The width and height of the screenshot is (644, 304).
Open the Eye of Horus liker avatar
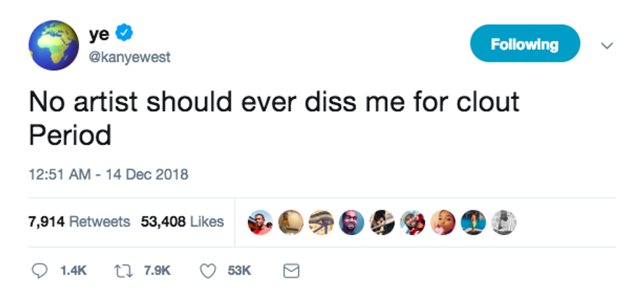[x=321, y=223]
